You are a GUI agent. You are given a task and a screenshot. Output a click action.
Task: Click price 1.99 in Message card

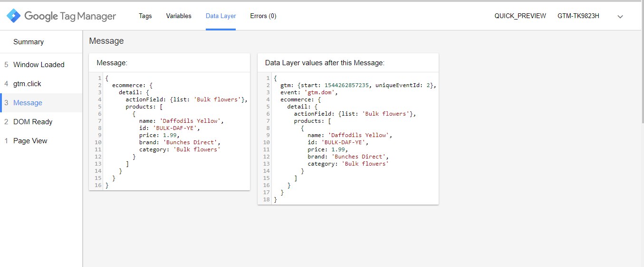click(x=169, y=135)
